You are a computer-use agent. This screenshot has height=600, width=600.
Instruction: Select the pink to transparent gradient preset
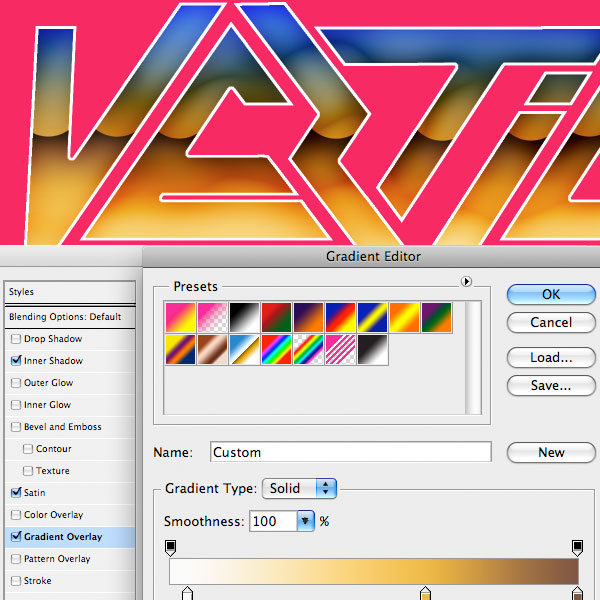pos(212,317)
